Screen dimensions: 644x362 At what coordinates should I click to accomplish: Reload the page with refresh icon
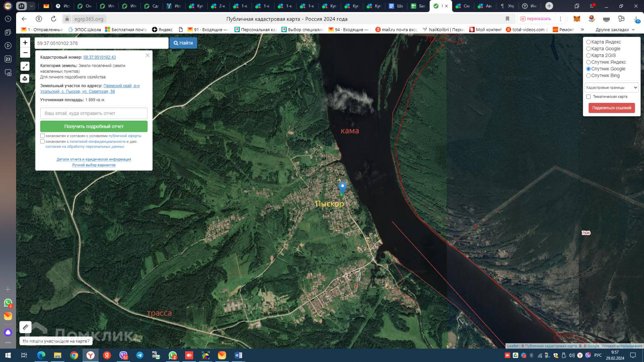[x=54, y=19]
